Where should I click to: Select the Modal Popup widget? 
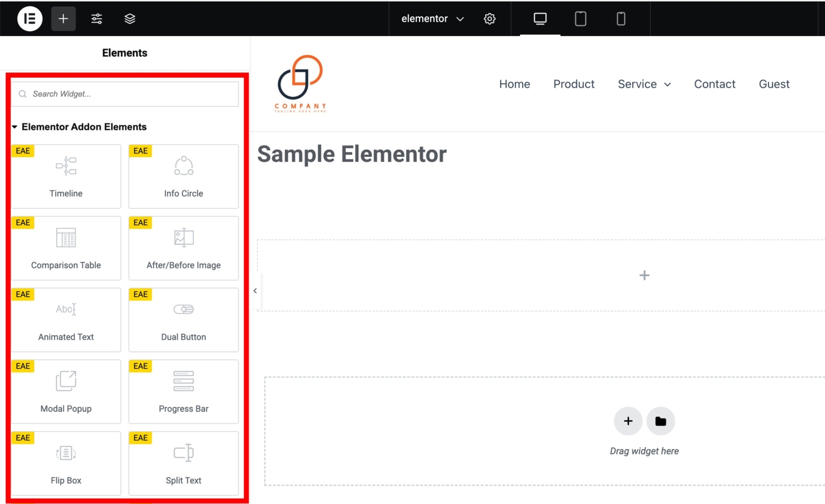tap(66, 392)
